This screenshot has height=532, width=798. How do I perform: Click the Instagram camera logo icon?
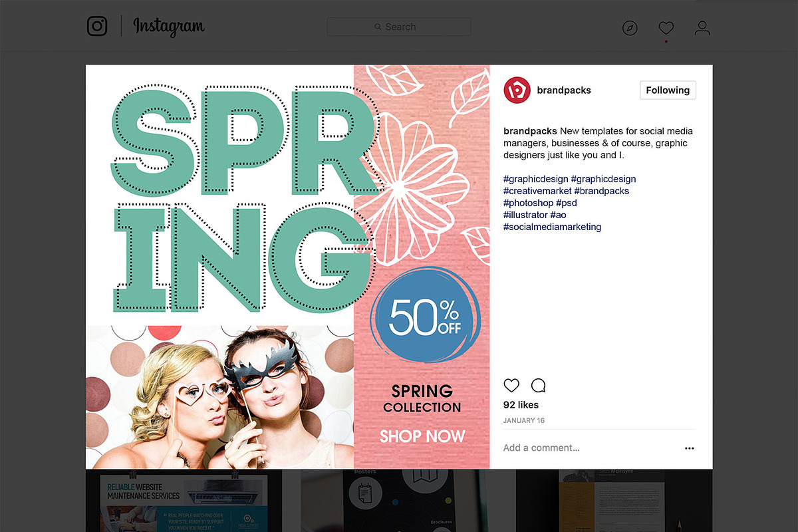point(97,26)
